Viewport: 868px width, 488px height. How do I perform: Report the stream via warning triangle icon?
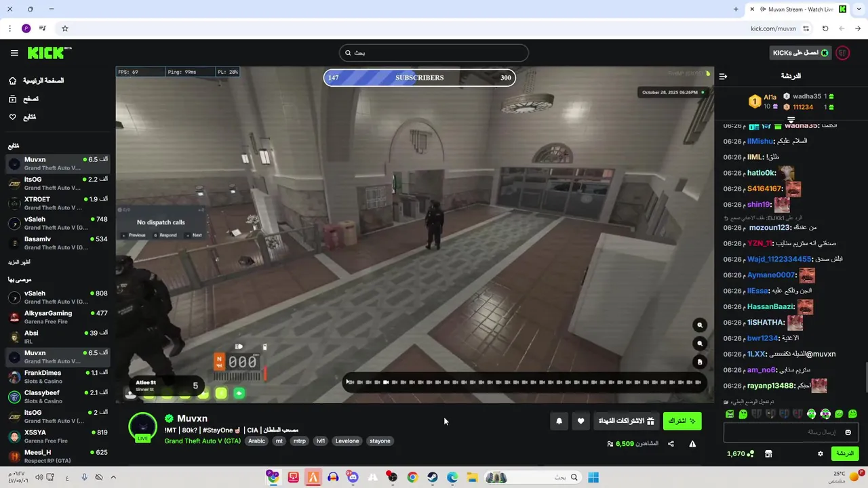point(692,444)
